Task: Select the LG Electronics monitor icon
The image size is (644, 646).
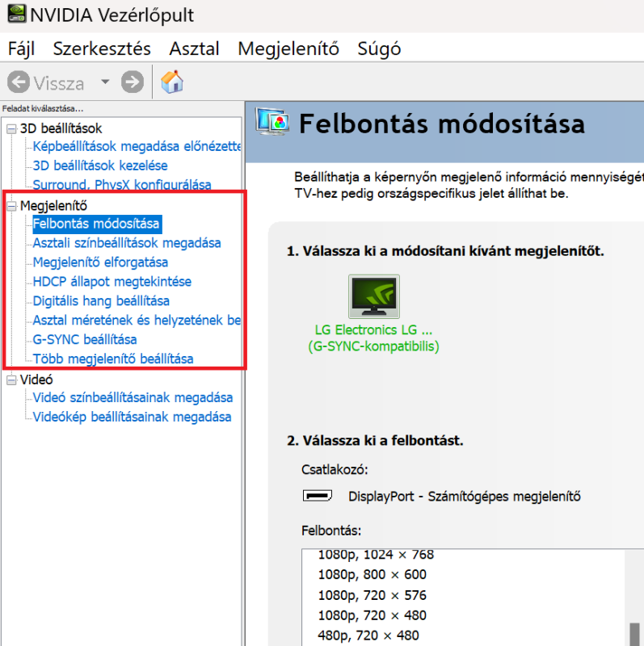Action: coord(374,296)
